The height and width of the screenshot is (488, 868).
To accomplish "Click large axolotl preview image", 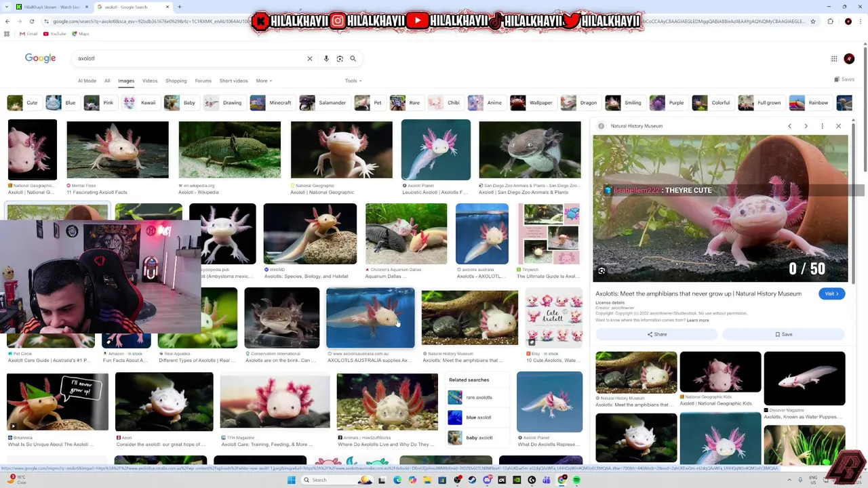I will [720, 209].
